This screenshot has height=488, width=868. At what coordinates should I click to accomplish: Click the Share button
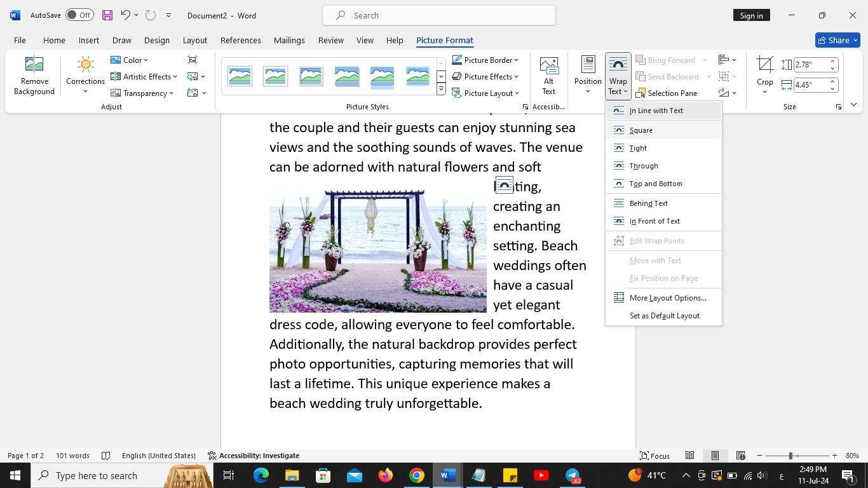pos(837,40)
